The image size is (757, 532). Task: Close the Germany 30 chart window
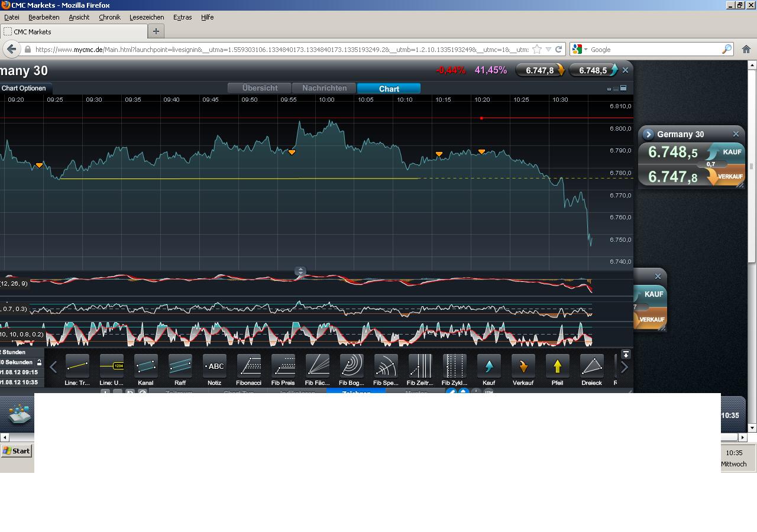click(x=626, y=70)
